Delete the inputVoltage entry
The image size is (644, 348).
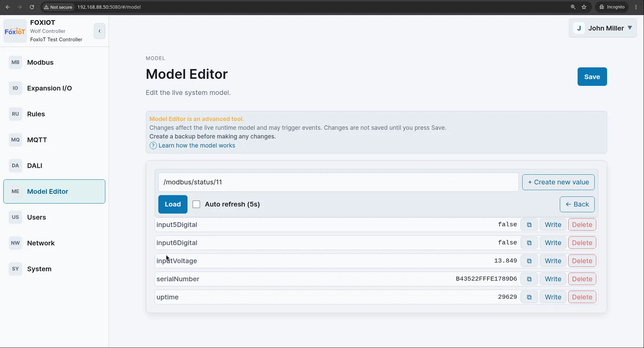(582, 261)
